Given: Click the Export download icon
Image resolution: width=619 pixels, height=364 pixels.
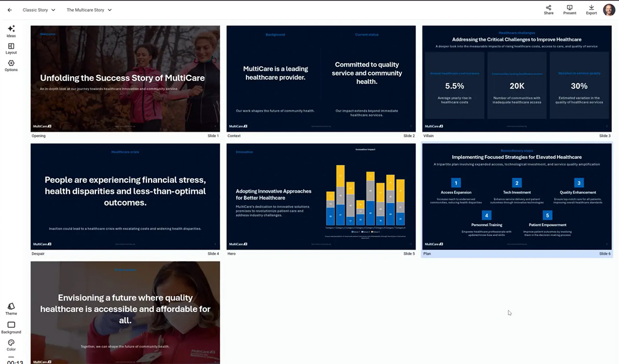Looking at the screenshot, I should 591,8.
